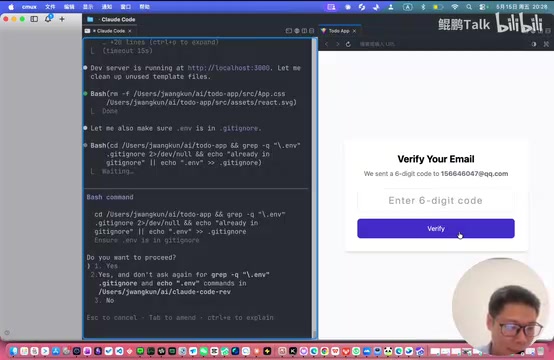Image resolution: width=554 pixels, height=360 pixels.
Task: Choose option 1. Yes in prompt
Action: pos(106,266)
